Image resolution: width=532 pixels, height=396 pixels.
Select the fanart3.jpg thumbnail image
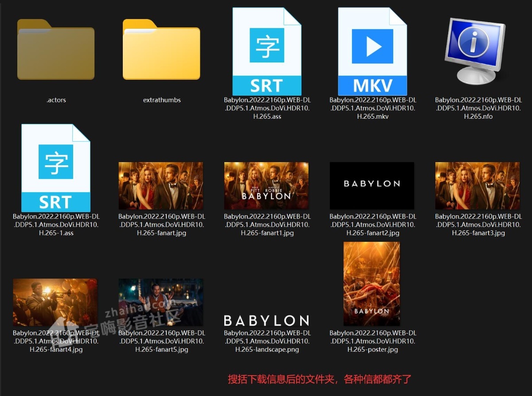point(477,186)
